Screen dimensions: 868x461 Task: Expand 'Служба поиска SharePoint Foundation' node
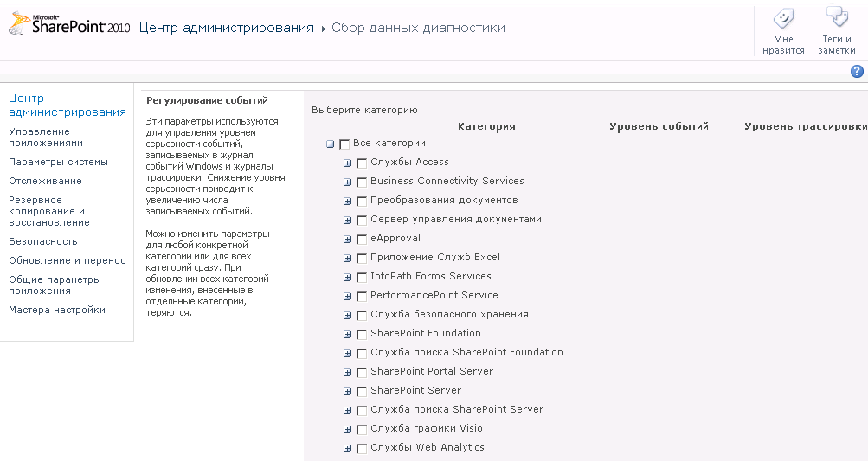tap(348, 354)
